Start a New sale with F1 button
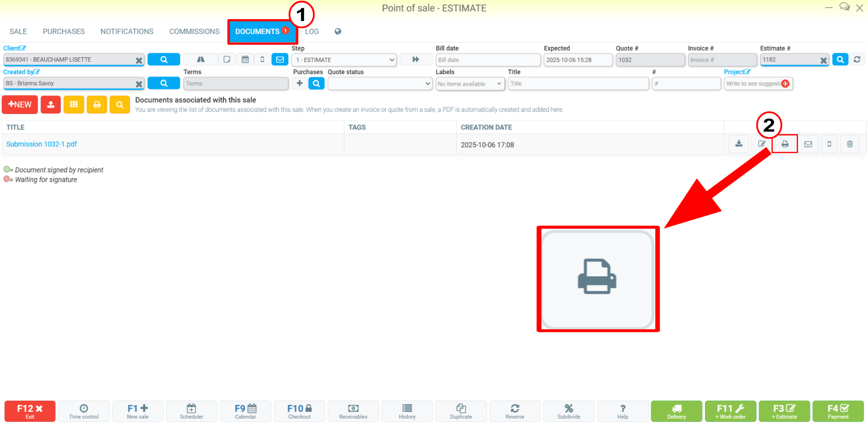The height and width of the screenshot is (425, 868). (138, 411)
